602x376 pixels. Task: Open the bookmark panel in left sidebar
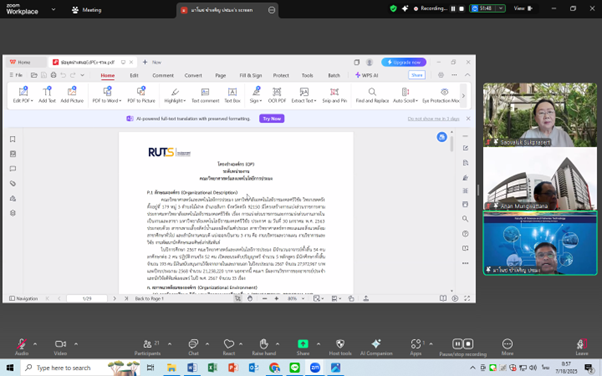coord(13,139)
